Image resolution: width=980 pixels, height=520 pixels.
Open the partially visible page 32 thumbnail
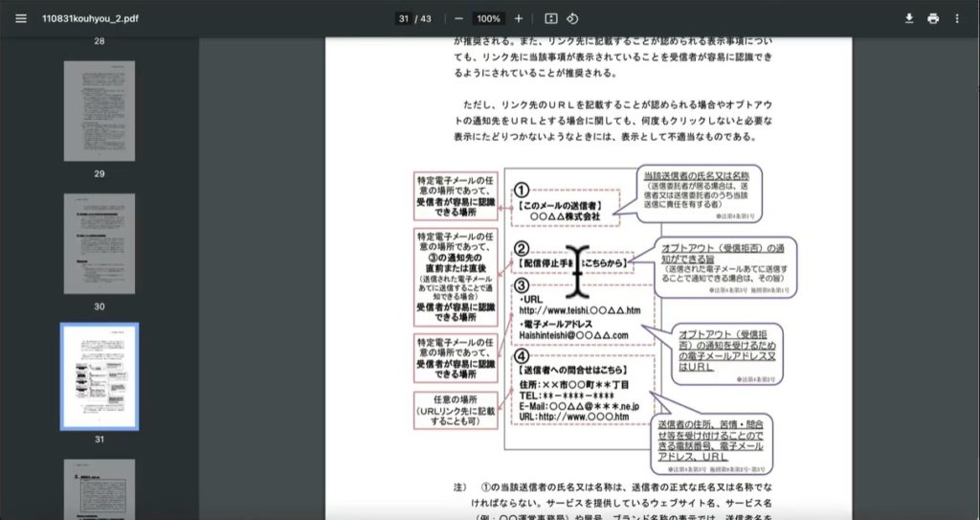point(100,489)
